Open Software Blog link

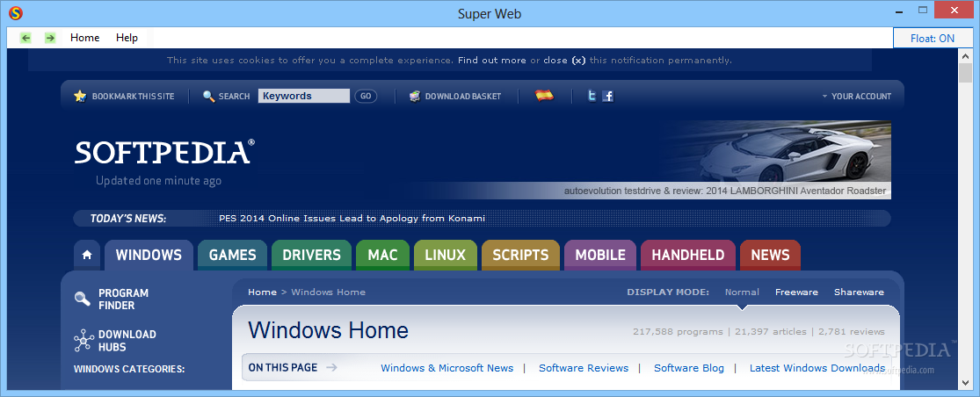(689, 368)
